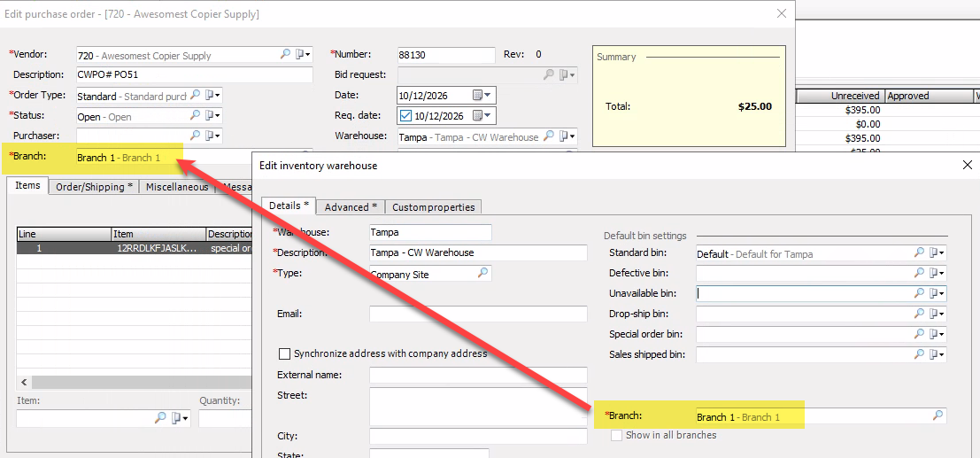Open the warehouse Type lookup magnifier
This screenshot has width=980, height=458.
point(483,273)
